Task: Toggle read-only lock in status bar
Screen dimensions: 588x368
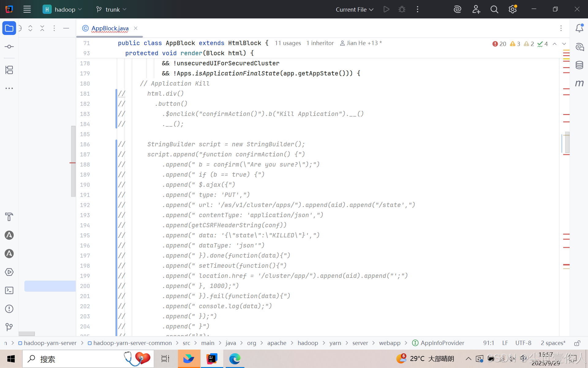Action: click(577, 343)
